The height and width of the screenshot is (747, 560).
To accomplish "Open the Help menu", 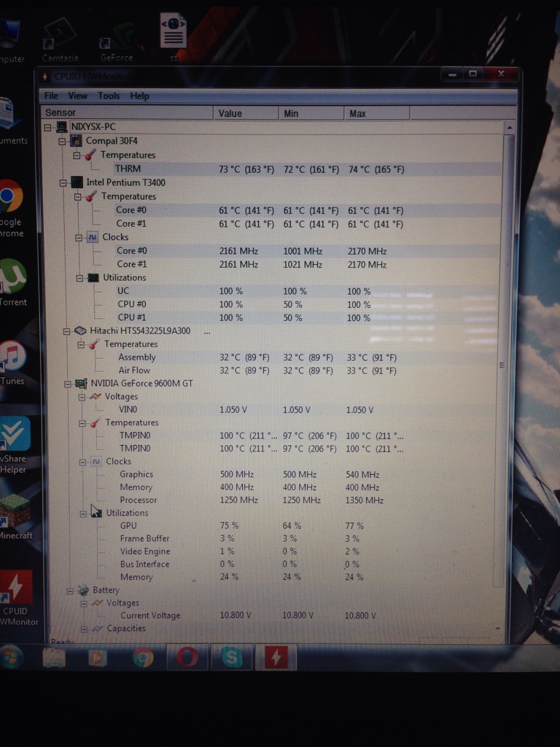I will (x=139, y=96).
